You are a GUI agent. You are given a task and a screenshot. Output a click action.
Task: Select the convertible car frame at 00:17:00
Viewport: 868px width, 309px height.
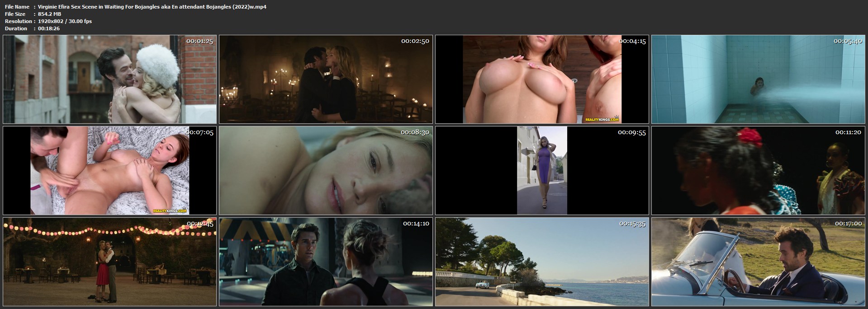758,262
